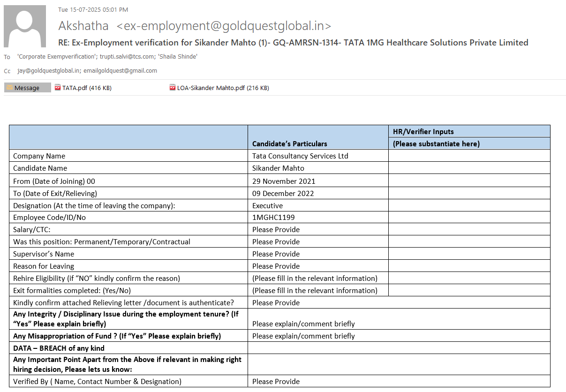Click the PDF icon beside LOA-Sikander Mahto.pdf
Viewport: 566px width, 392px height.
(x=173, y=88)
